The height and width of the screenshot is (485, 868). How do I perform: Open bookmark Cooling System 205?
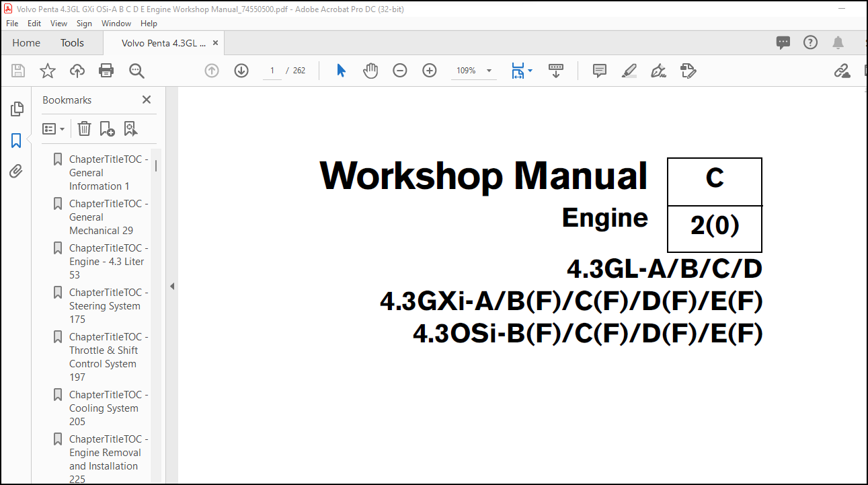click(109, 408)
